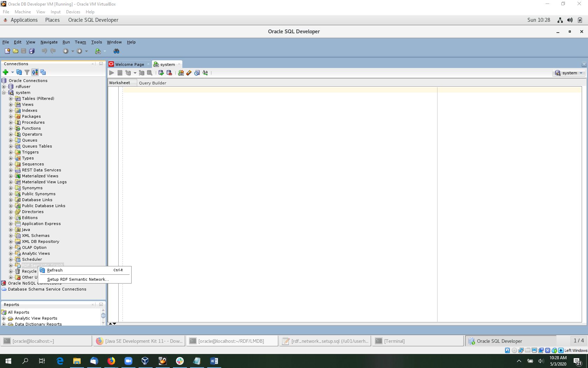Click the Rollback database icon

coord(169,73)
